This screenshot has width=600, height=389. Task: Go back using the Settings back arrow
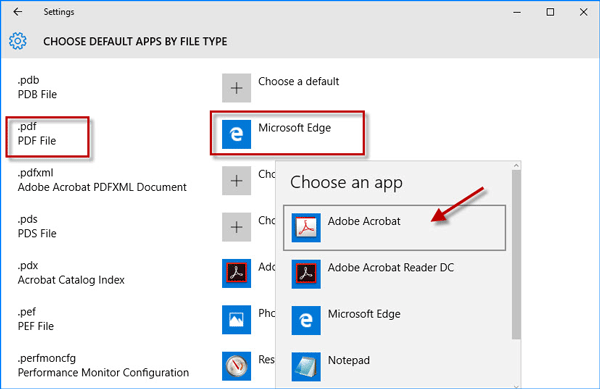pos(18,12)
